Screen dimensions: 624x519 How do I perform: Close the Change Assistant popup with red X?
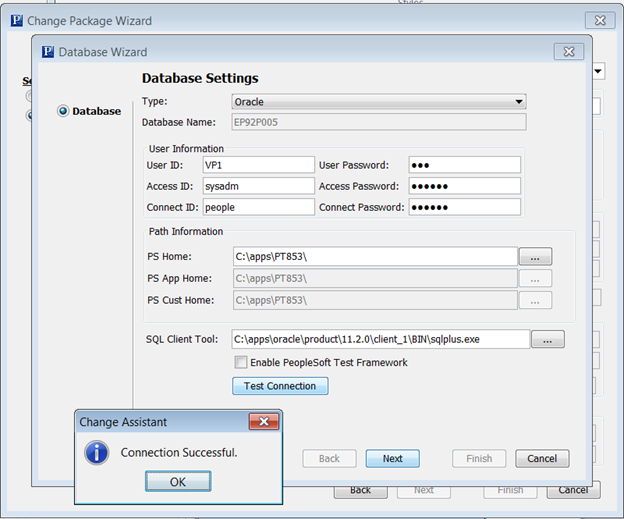(264, 421)
